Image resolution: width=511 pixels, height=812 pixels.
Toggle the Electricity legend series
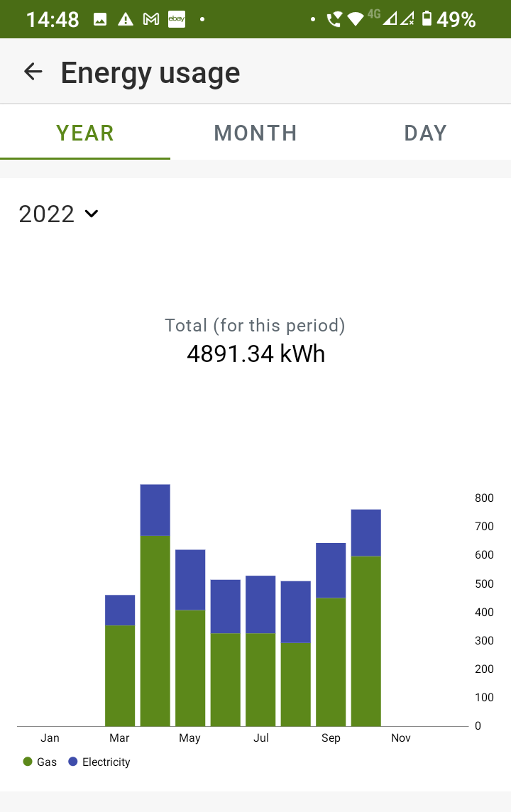(x=99, y=762)
